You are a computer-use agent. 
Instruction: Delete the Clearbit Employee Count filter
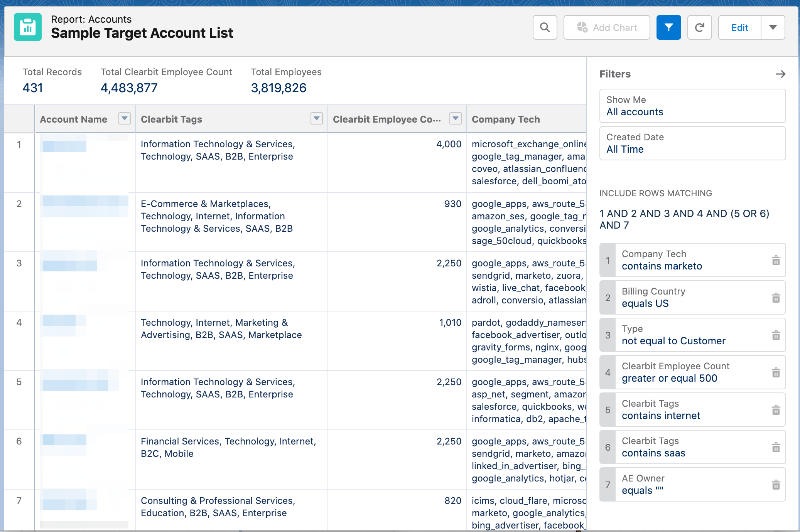click(x=776, y=373)
